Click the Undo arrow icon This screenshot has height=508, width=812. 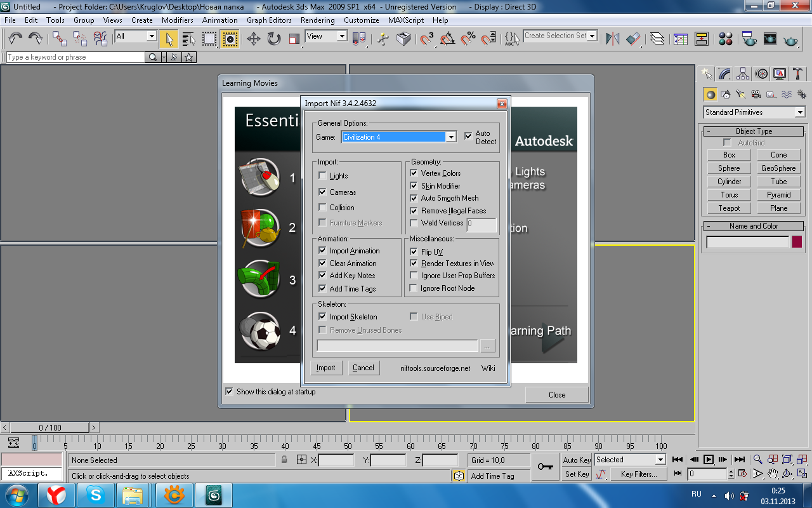click(x=16, y=39)
